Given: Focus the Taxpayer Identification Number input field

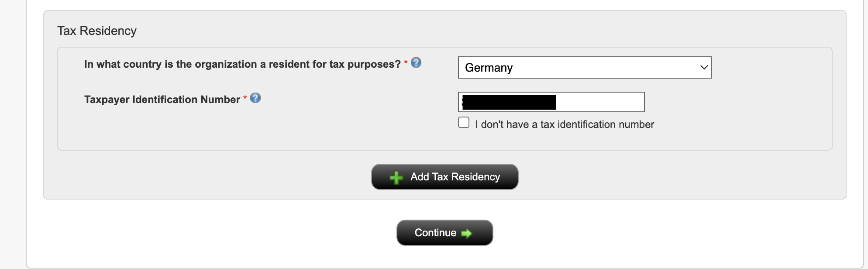Looking at the screenshot, I should (x=551, y=102).
